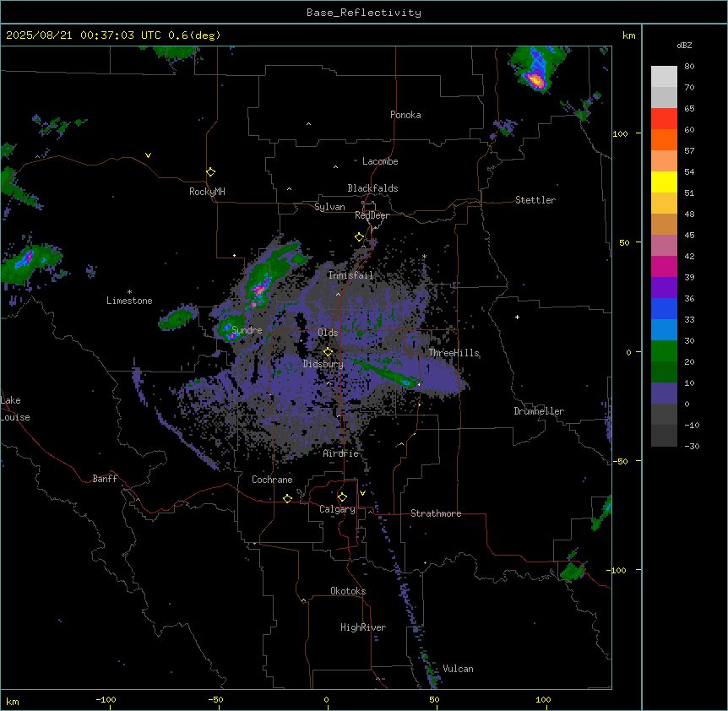Click the yellow diamond marker above Didsbury
Viewport: 728px width, 711px height.
click(x=328, y=352)
